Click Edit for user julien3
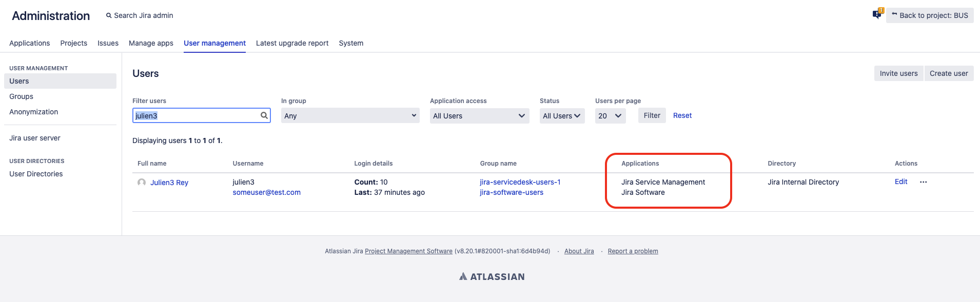Screen dimensions: 980x302 click(901, 182)
